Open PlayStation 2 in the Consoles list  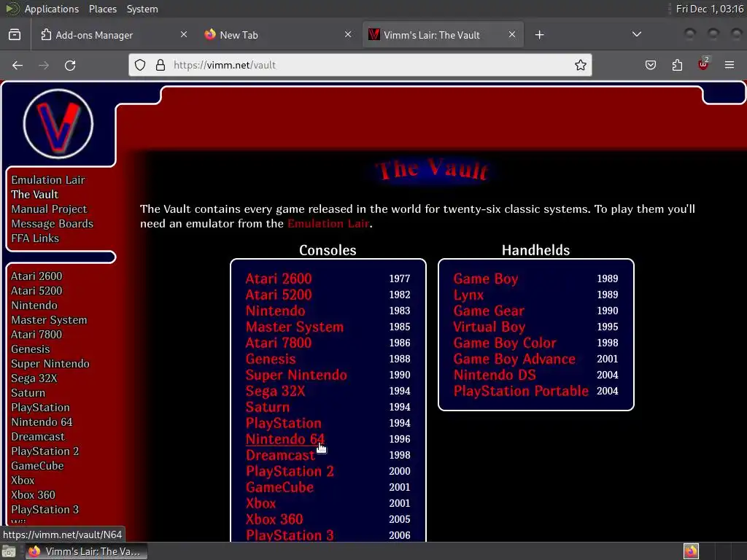[x=290, y=472]
